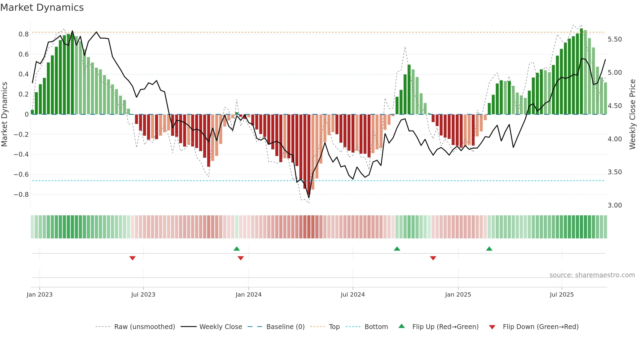Click the −0.8 left axis tick

tap(21, 195)
